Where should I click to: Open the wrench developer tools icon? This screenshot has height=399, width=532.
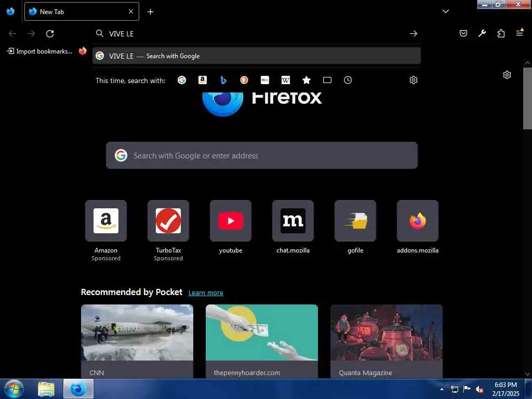click(482, 33)
